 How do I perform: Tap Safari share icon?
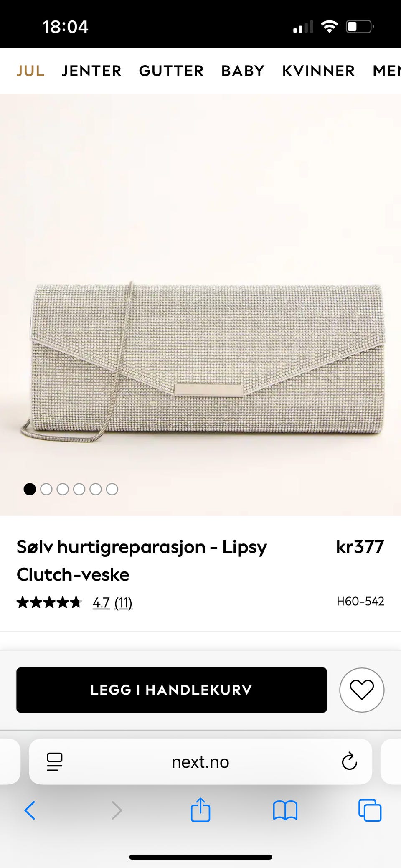200,810
